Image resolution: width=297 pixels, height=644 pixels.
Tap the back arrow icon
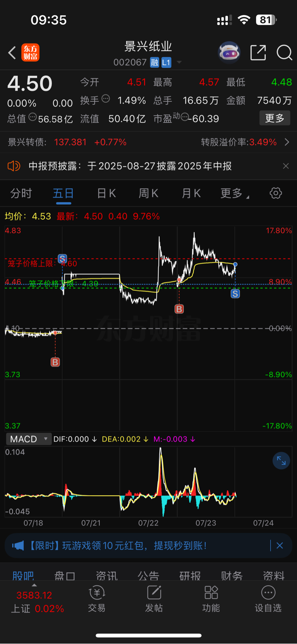point(12,53)
